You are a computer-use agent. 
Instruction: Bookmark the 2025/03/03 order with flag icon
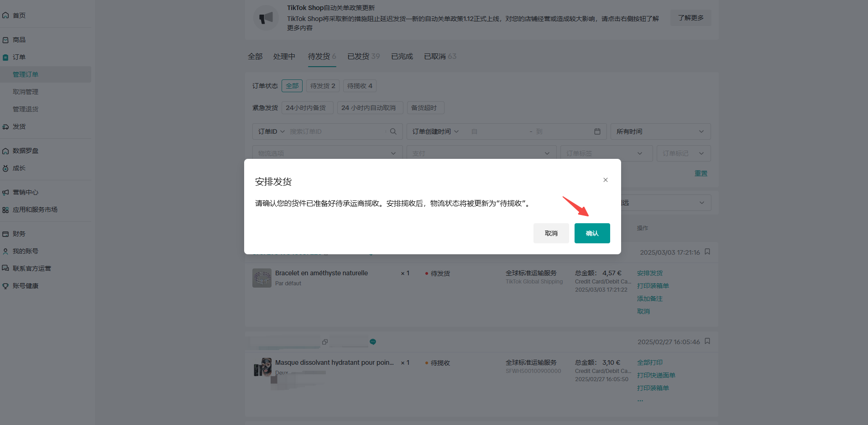point(707,252)
